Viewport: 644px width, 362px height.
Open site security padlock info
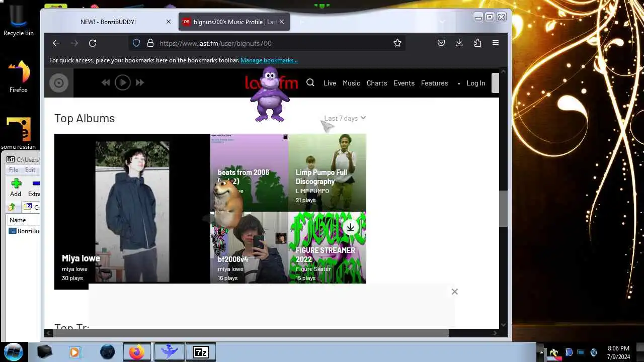(x=150, y=43)
